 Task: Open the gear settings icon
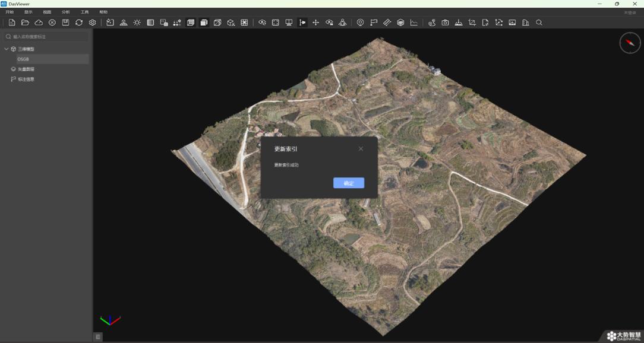tap(93, 23)
